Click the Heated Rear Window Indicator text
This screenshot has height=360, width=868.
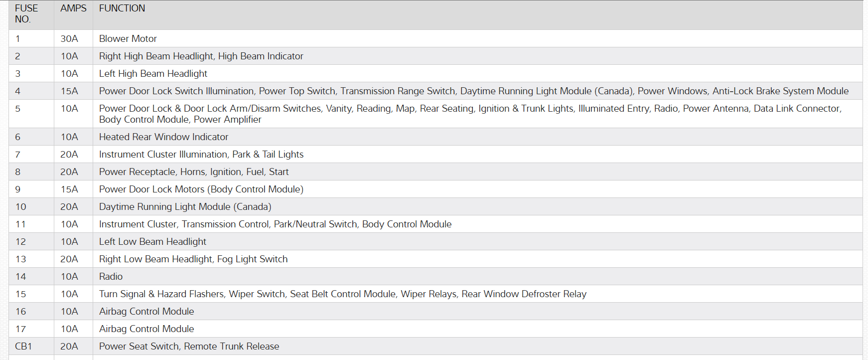click(163, 137)
